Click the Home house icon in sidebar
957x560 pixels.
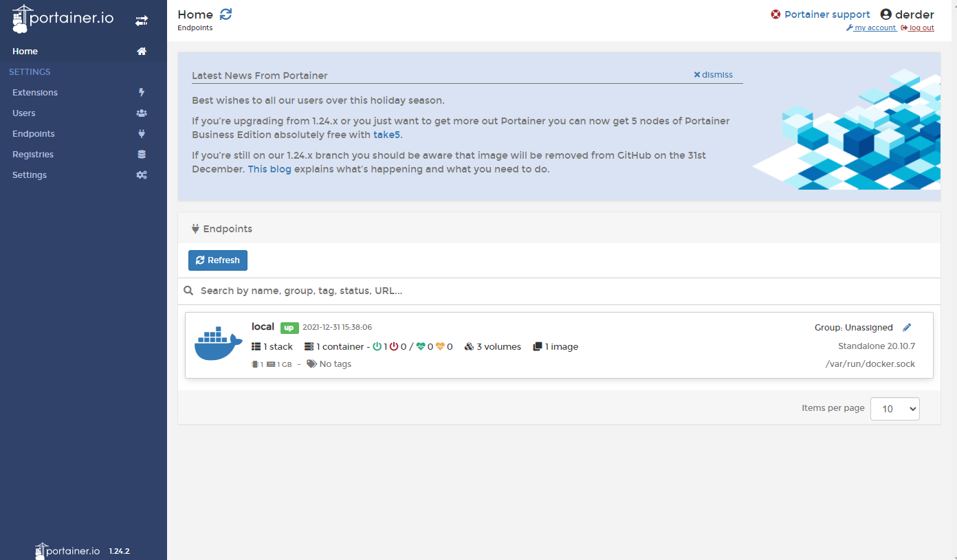142,52
